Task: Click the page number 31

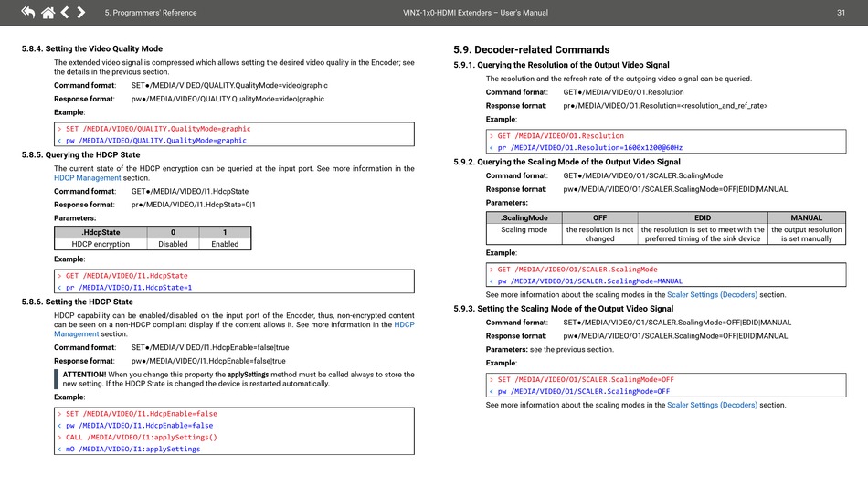Action: coord(841,13)
